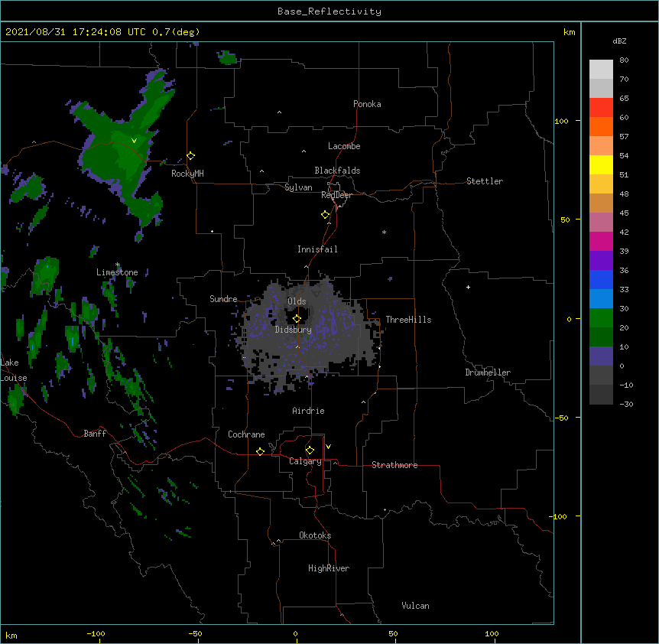
Task: Click the Drumheller town label
Action: (488, 372)
